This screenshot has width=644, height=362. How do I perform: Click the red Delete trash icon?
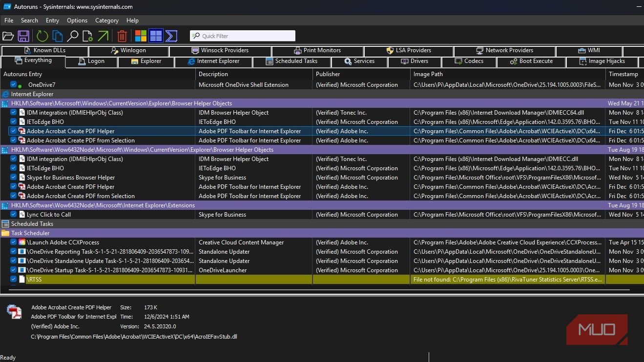(x=122, y=36)
